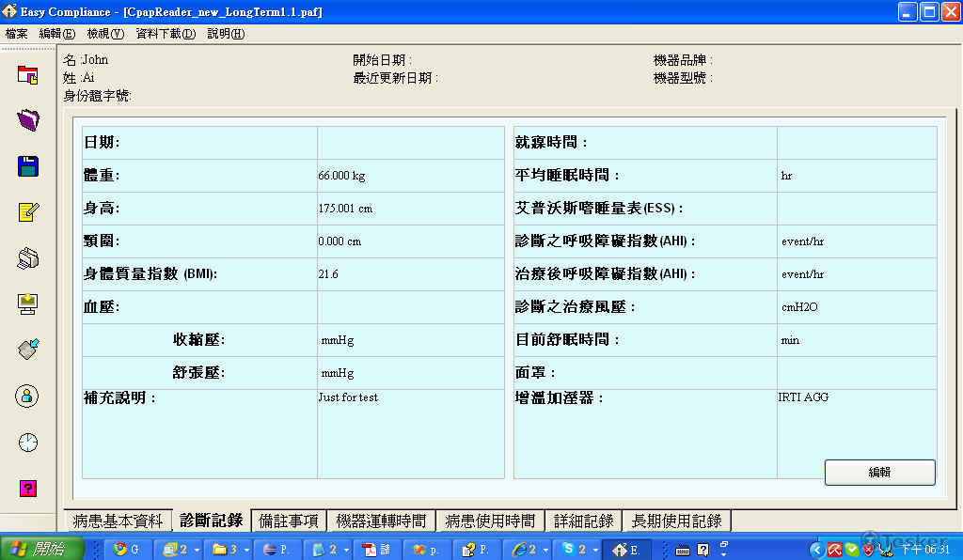
Task: Open help using the pink question mark icon
Action: (x=26, y=487)
